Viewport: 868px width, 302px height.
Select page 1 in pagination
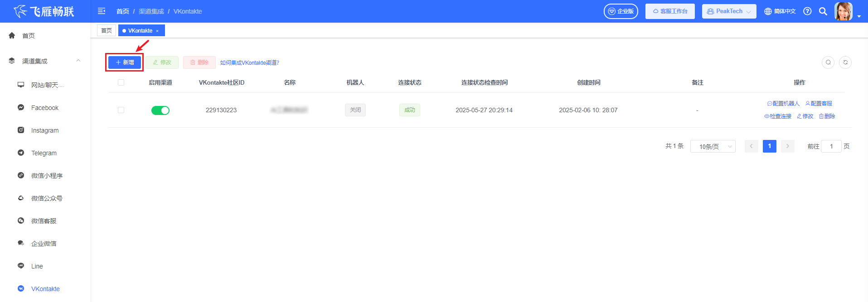770,146
